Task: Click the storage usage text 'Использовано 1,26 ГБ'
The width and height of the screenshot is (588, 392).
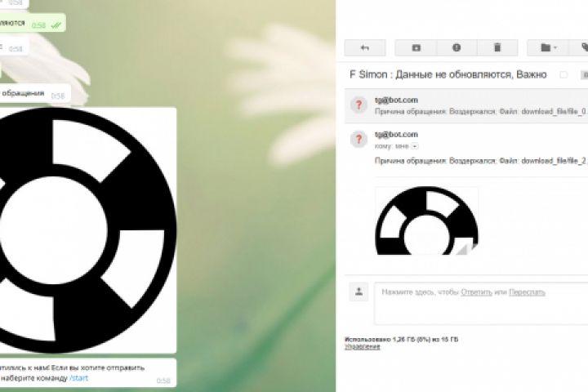Action: coord(401,340)
